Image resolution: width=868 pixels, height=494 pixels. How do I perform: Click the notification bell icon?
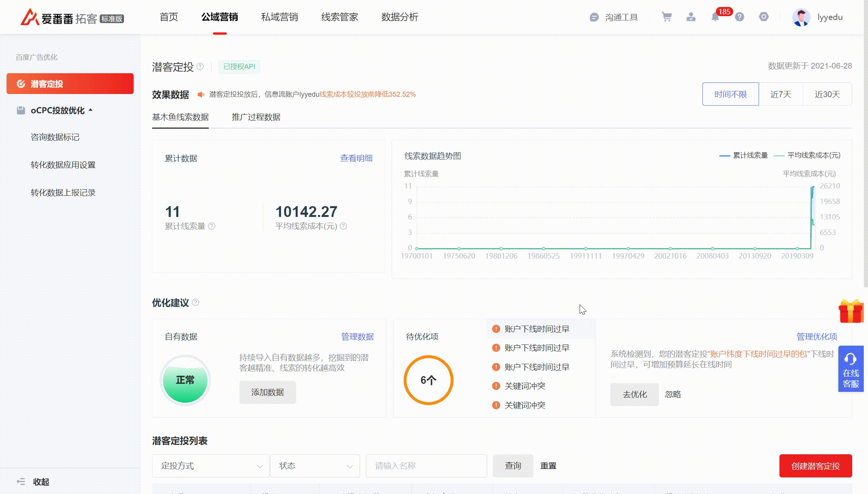(x=715, y=17)
